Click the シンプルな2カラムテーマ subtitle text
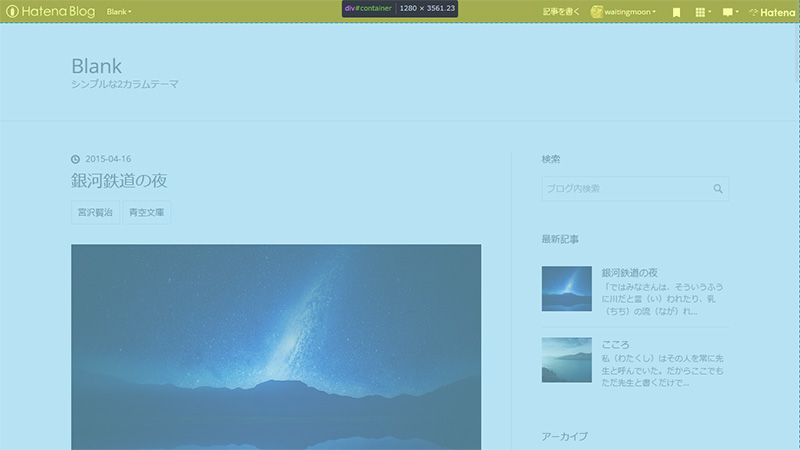 125,84
